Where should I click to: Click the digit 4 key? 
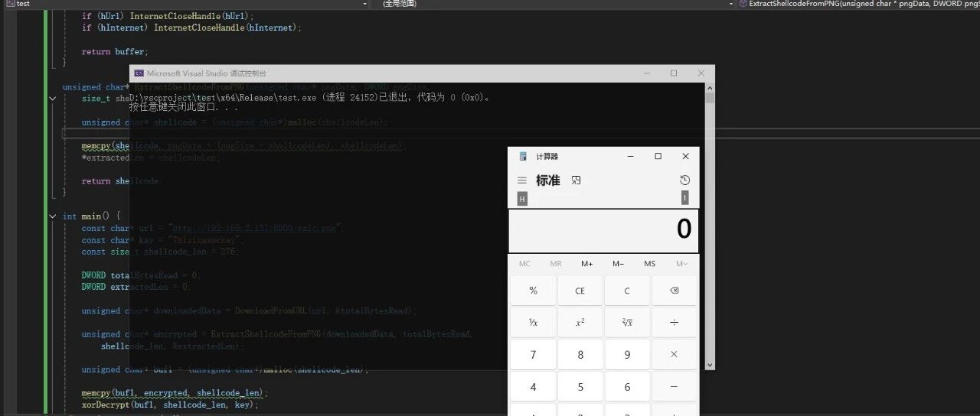534,387
